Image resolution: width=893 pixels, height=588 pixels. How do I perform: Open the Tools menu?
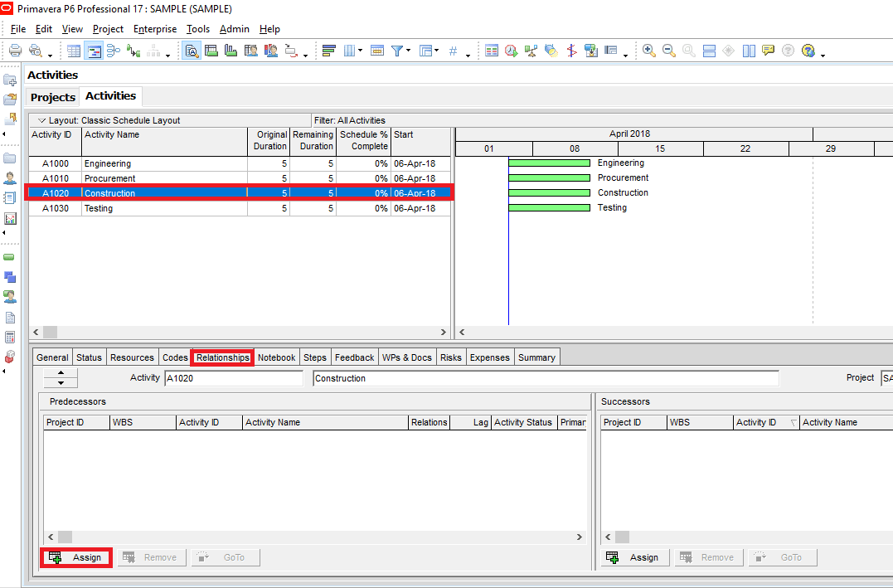click(198, 29)
